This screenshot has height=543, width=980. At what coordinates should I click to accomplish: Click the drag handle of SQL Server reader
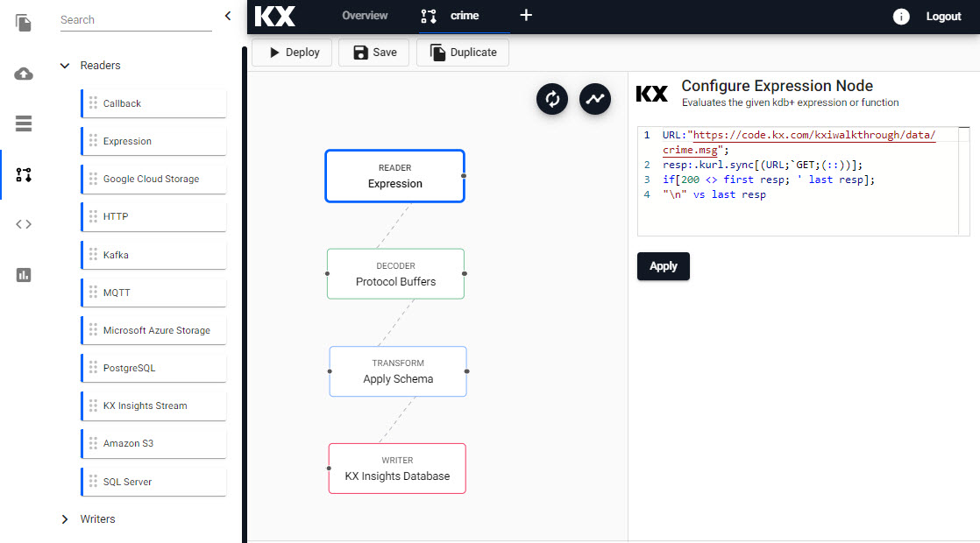click(x=93, y=481)
